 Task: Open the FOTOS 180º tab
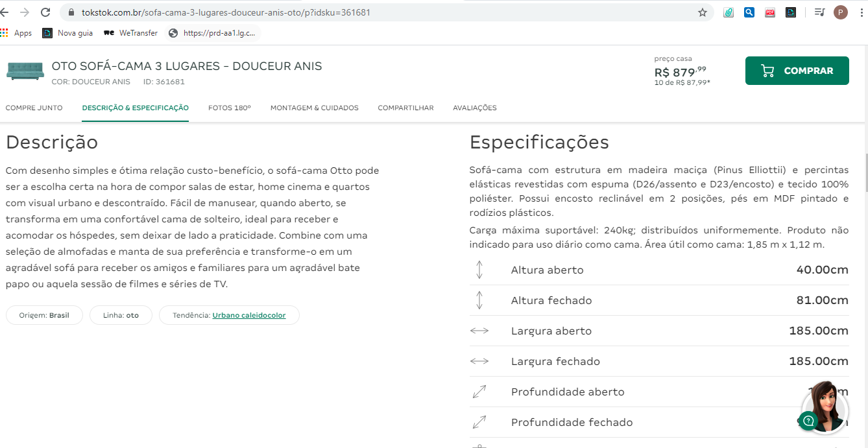click(230, 108)
